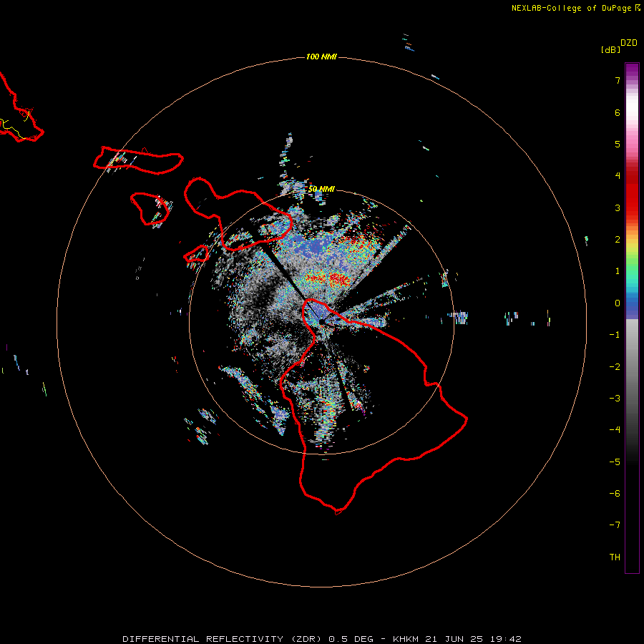Click the Differential Reflectivity caption at bottom

coord(322,639)
